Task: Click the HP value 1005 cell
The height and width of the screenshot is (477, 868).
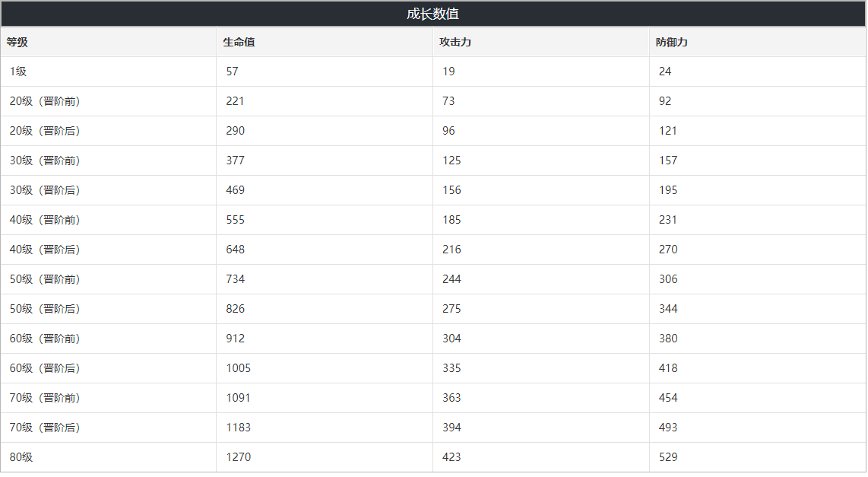Action: coord(325,368)
